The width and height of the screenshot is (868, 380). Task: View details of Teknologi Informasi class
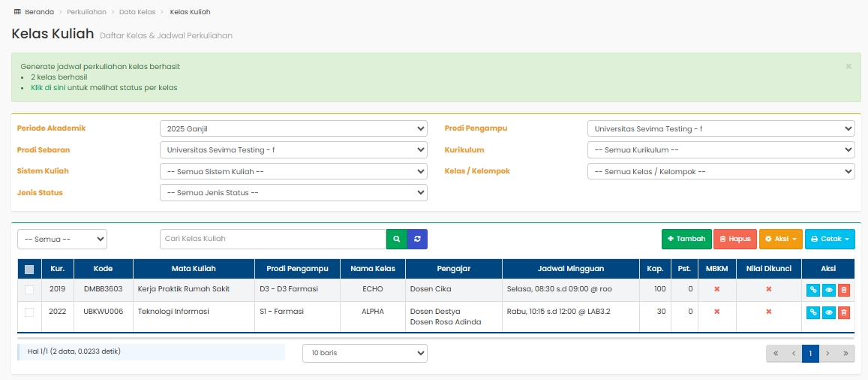pos(828,312)
